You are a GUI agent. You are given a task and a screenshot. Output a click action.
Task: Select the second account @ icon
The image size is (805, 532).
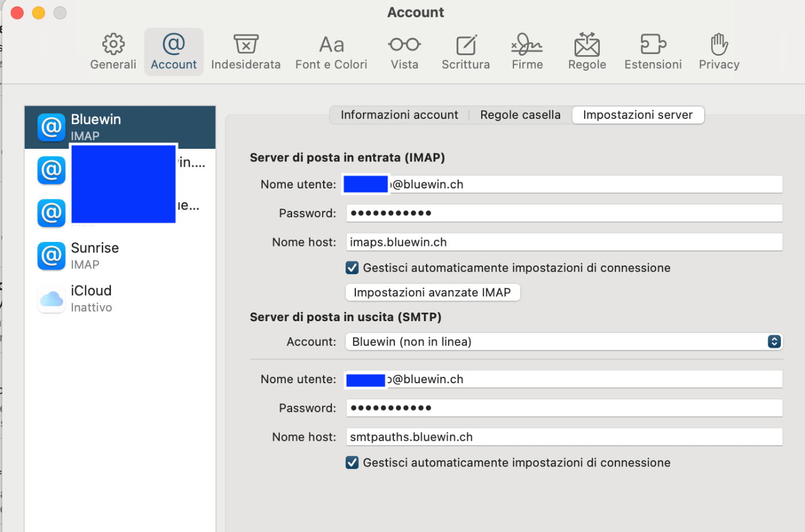(x=51, y=170)
